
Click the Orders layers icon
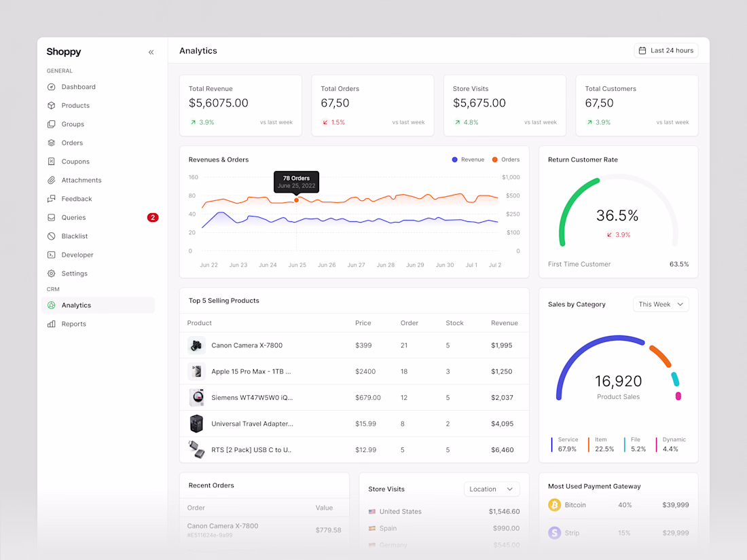coord(52,143)
